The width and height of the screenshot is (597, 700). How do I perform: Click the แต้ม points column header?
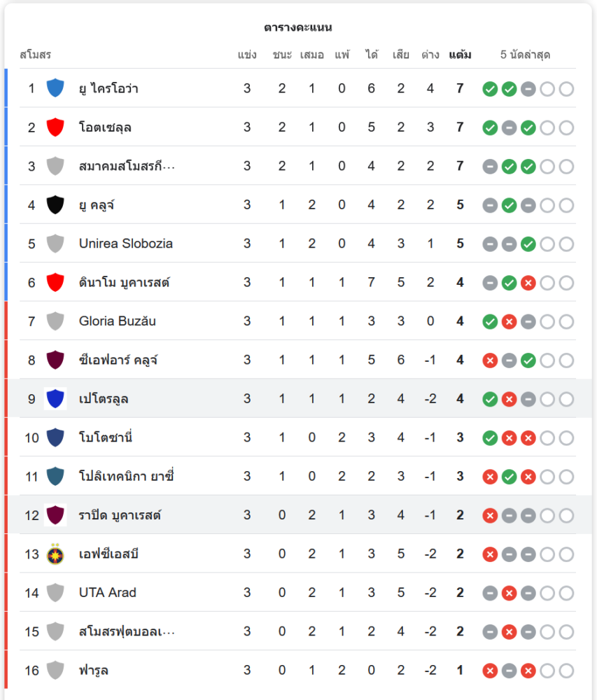(x=460, y=55)
